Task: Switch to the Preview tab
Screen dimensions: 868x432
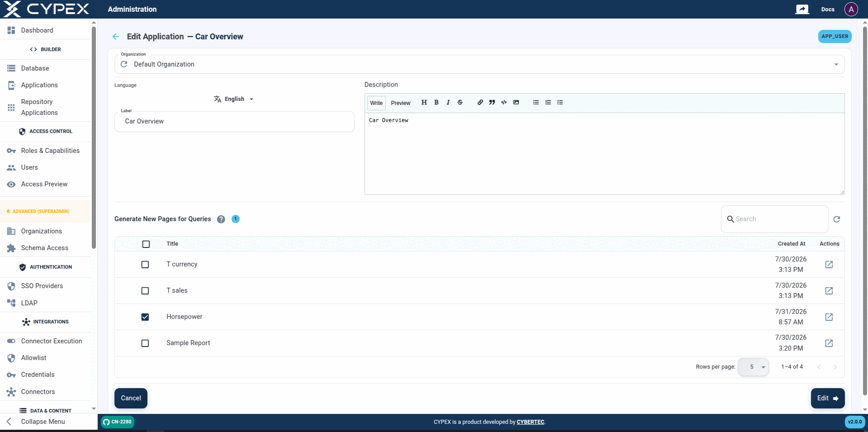Action: (401, 103)
